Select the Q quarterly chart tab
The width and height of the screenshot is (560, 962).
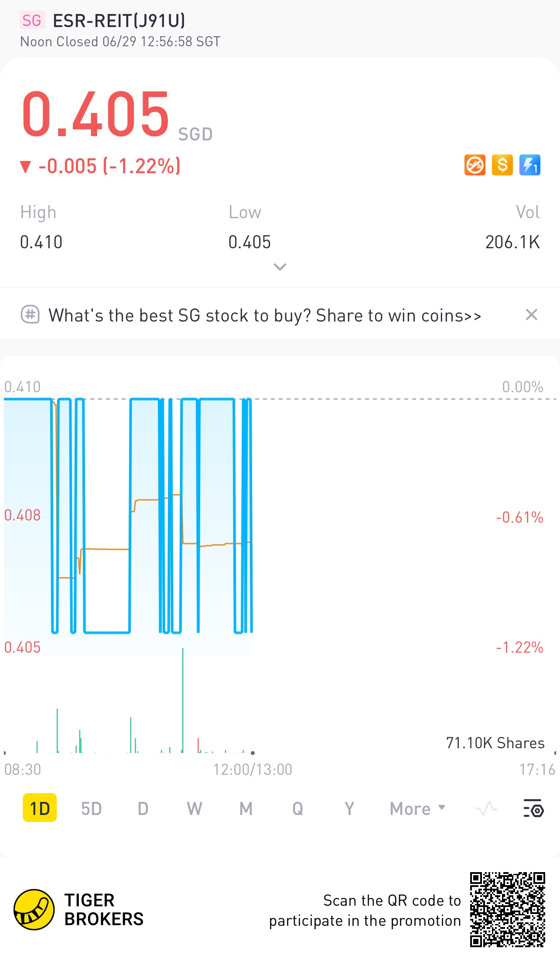[x=297, y=808]
